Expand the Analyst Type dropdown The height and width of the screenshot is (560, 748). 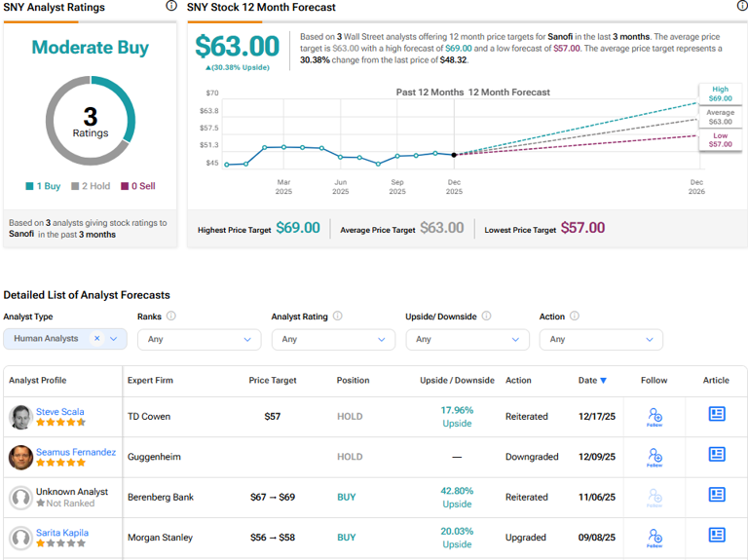point(114,339)
